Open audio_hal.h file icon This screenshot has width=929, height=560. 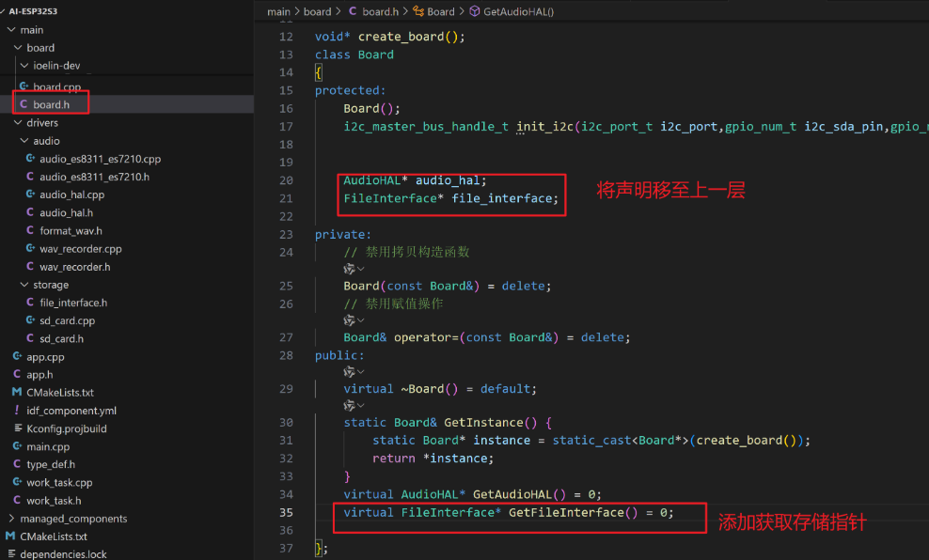pos(30,212)
